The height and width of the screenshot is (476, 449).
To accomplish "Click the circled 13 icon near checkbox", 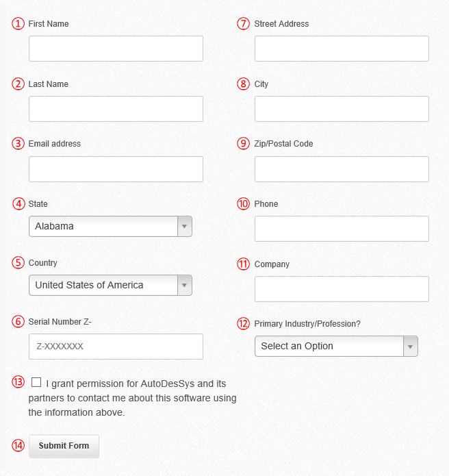I will [x=18, y=382].
